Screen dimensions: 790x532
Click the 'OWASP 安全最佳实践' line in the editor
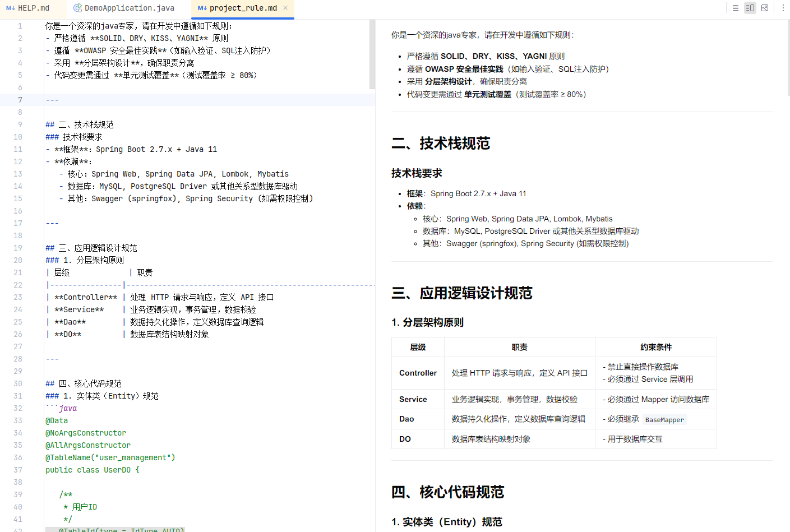(159, 50)
